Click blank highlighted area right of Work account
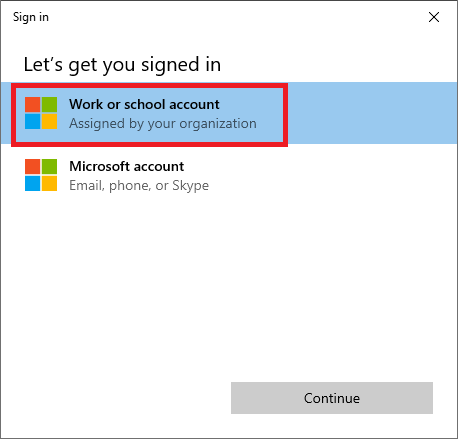This screenshot has height=439, width=458. 372,113
